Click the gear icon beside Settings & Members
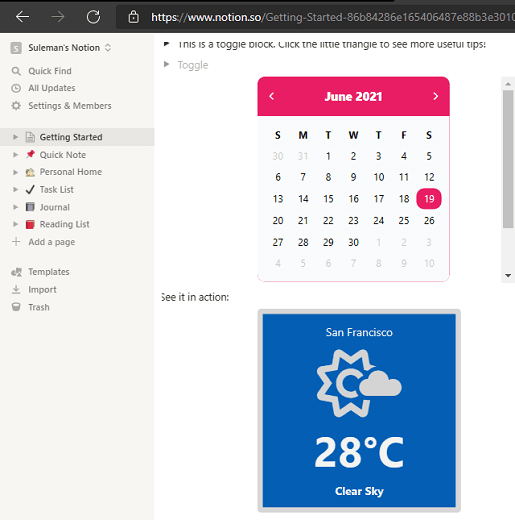Screen dimensions: 515x520 16,106
